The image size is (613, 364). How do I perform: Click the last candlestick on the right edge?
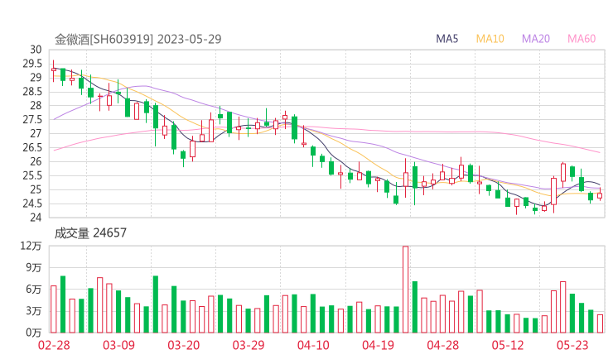600,194
